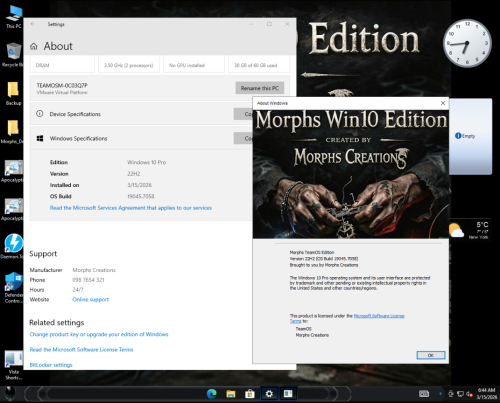This screenshot has width=500, height=403.
Task: Click the Start button alien logo
Action: tap(10, 393)
